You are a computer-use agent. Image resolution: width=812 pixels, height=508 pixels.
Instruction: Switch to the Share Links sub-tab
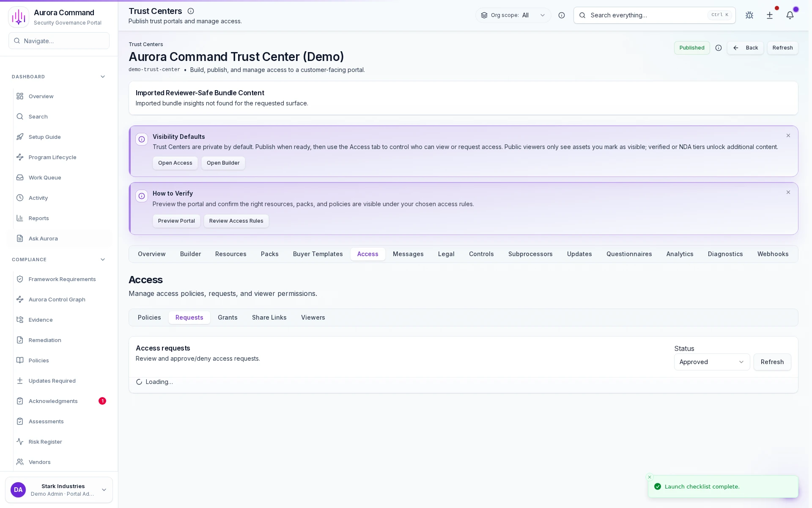click(x=269, y=317)
